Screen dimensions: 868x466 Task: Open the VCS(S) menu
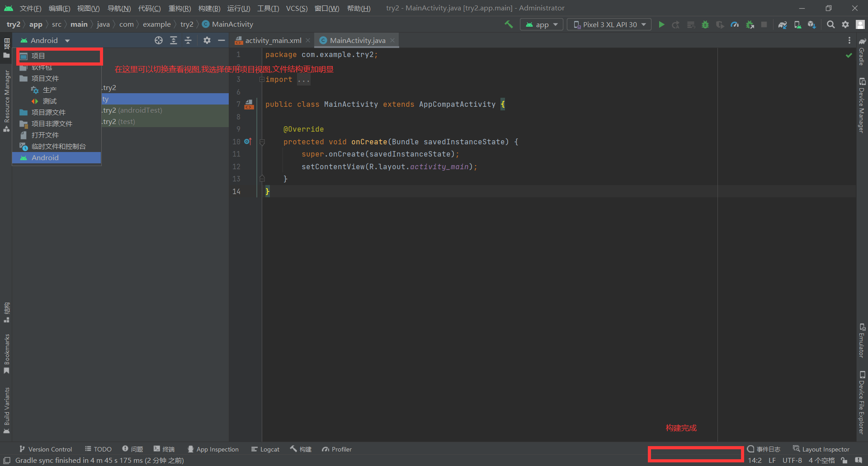[297, 8]
